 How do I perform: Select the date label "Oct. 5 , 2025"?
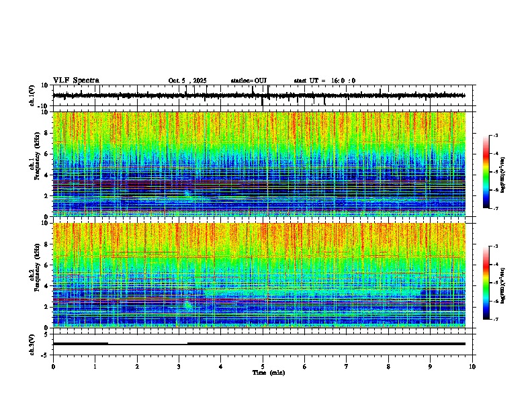(x=187, y=81)
